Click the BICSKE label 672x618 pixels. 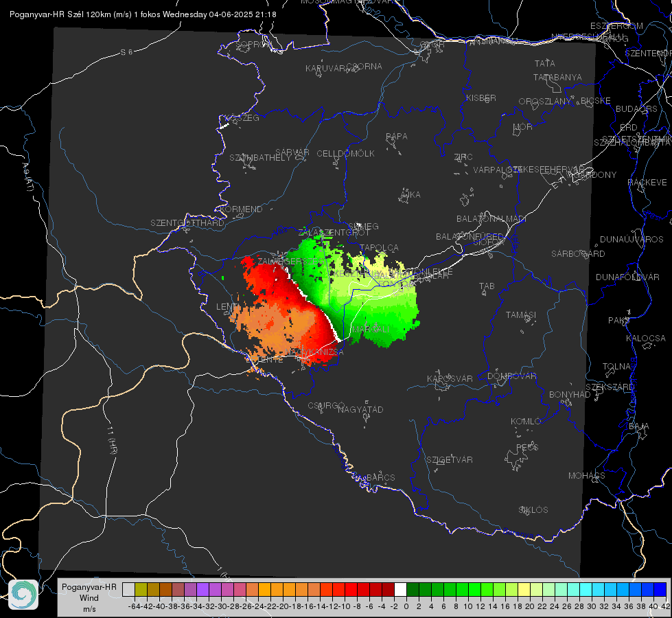click(595, 101)
